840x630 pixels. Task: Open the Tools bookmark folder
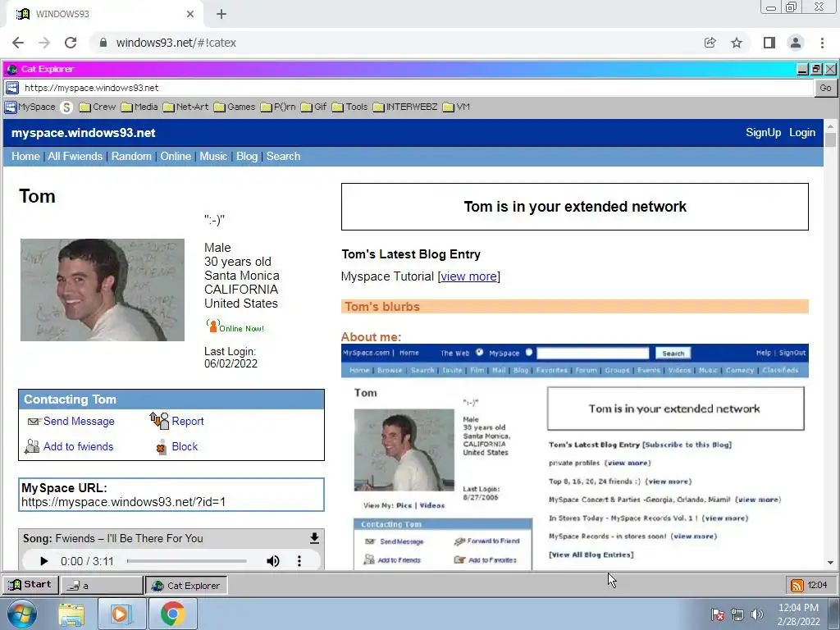pos(349,107)
